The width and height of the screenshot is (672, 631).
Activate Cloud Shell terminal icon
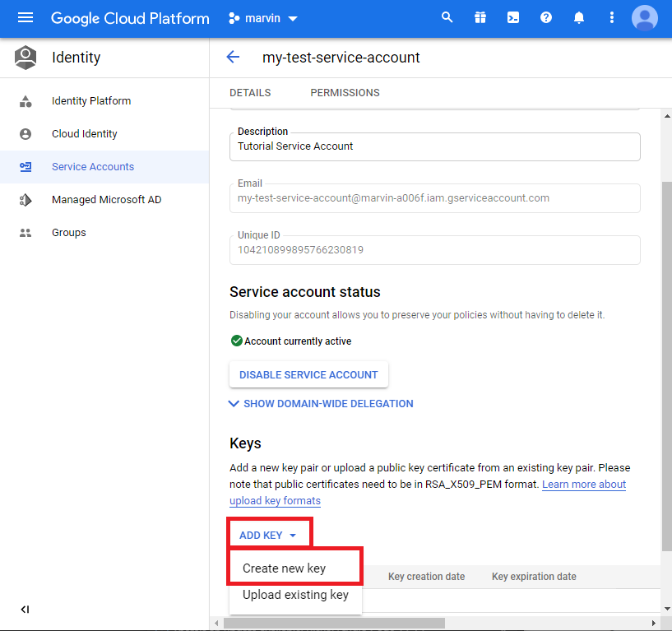point(513,17)
